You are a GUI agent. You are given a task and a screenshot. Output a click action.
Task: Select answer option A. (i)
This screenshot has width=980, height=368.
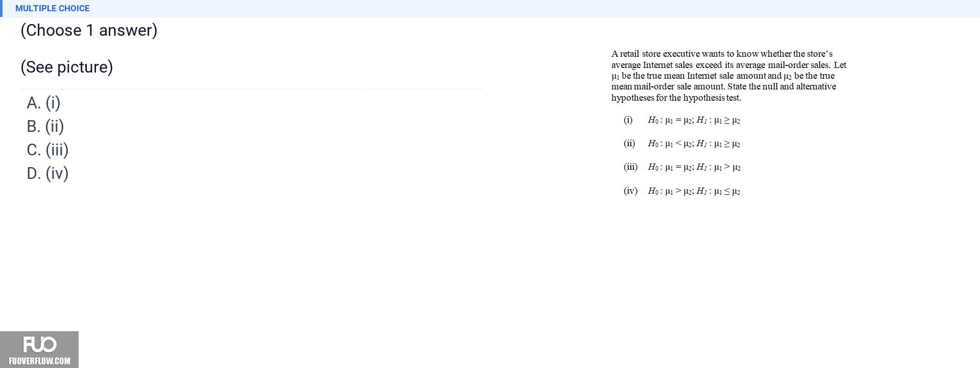click(43, 103)
